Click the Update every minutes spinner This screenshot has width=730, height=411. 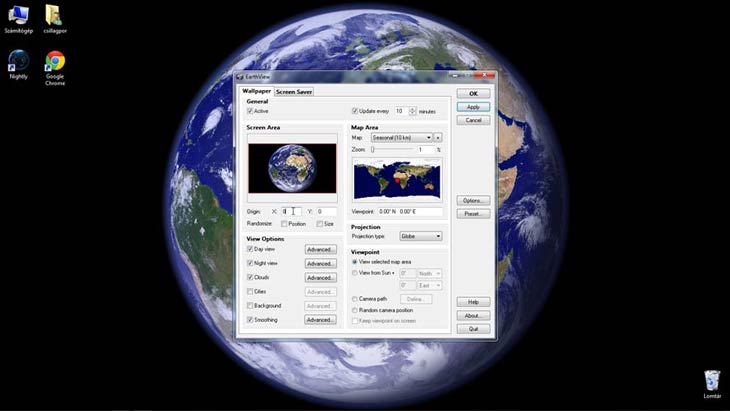[x=412, y=111]
